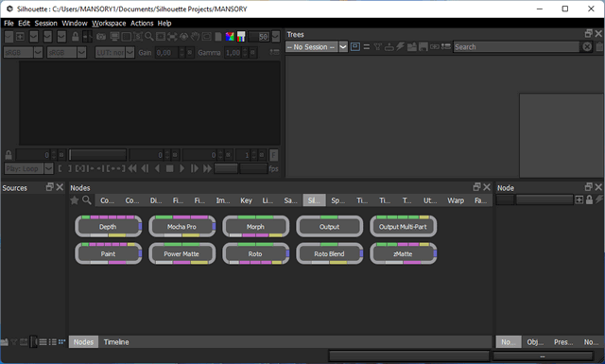The image size is (605, 364).
Task: Open the Session menu
Action: (46, 23)
